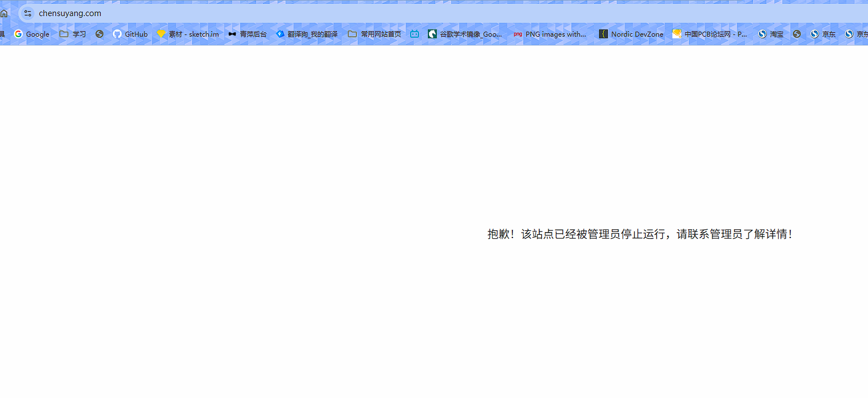Screen dimensions: 868x398
Task: Click the globe bookmark next to 学习 folder
Action: [x=99, y=34]
